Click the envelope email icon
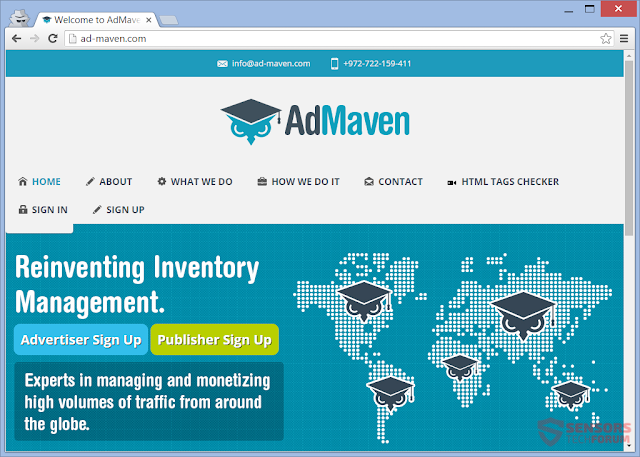This screenshot has height=457, width=640. (x=222, y=64)
